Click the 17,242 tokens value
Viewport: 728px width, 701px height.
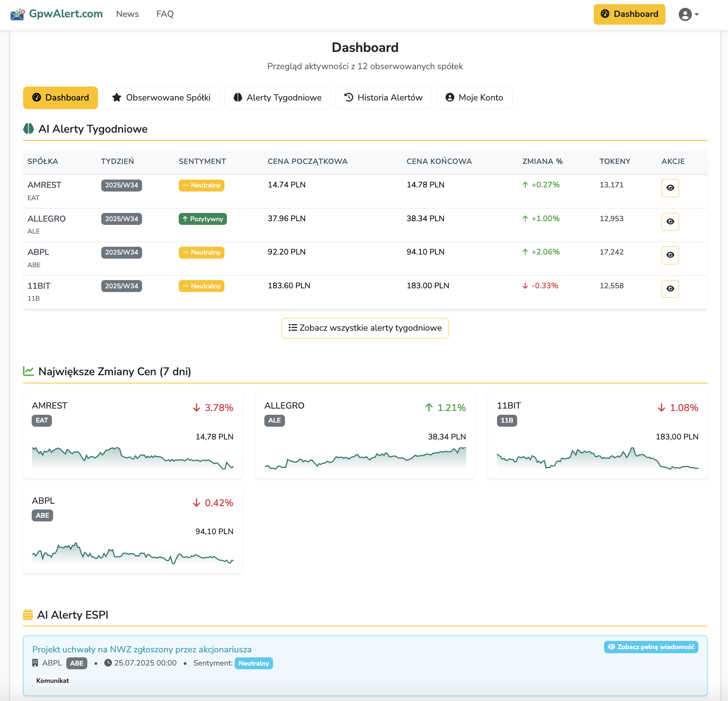pyautogui.click(x=611, y=252)
